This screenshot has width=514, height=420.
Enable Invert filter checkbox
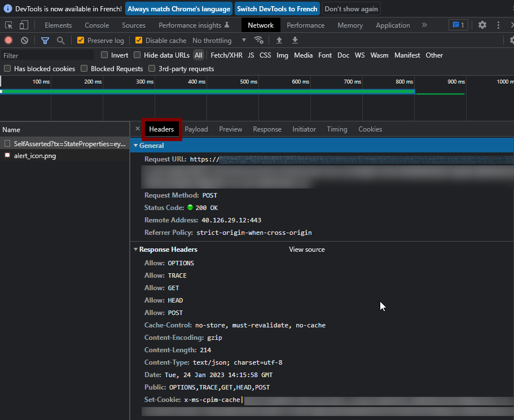(104, 55)
